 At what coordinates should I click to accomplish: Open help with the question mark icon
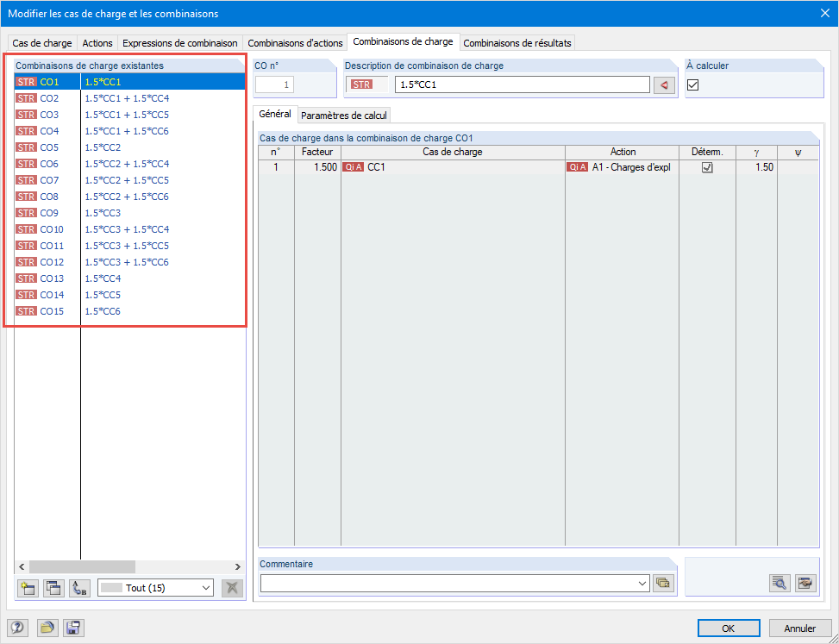pyautogui.click(x=19, y=628)
